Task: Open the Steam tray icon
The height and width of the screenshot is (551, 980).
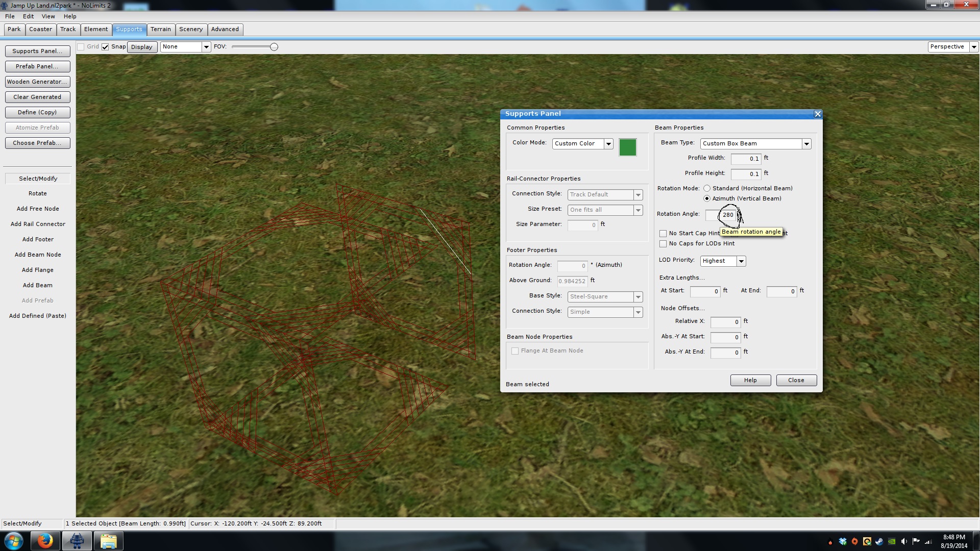Action: coord(879,541)
